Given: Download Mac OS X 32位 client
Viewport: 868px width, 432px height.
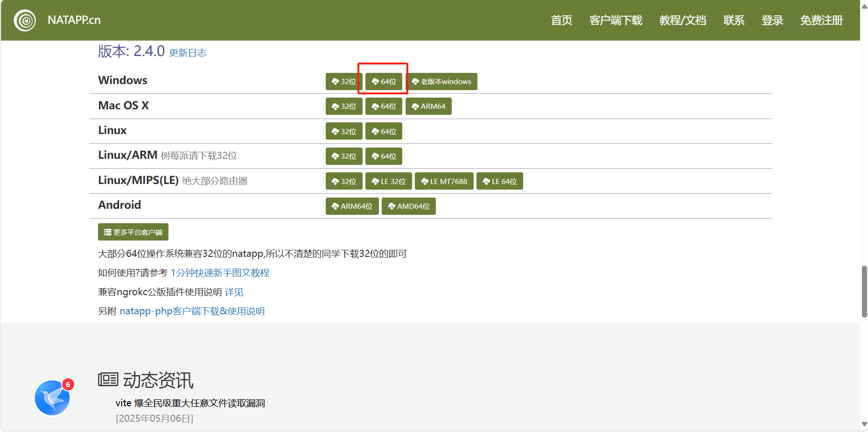Looking at the screenshot, I should [344, 106].
